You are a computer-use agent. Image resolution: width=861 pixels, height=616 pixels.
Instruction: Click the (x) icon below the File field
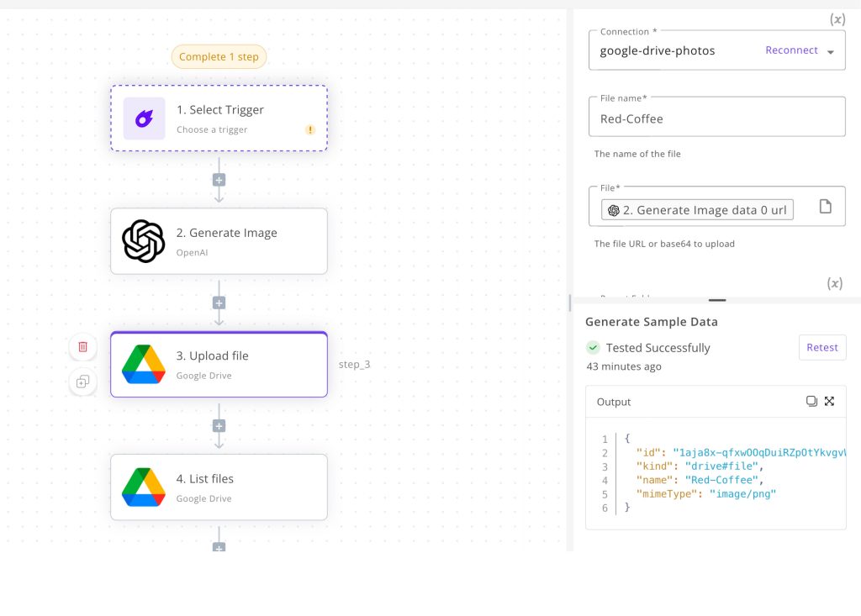pos(834,283)
